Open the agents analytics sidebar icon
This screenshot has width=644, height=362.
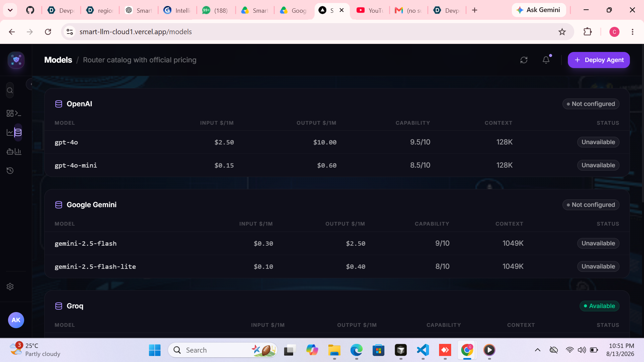pos(14,152)
